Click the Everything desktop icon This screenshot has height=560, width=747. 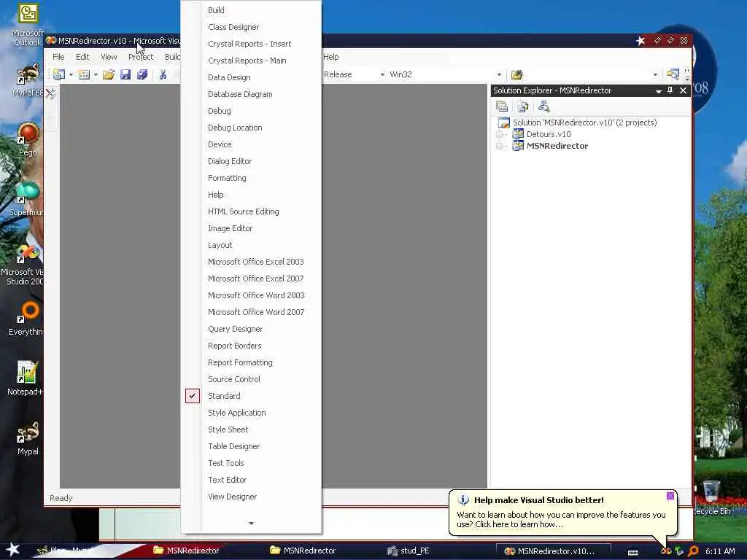(26, 319)
